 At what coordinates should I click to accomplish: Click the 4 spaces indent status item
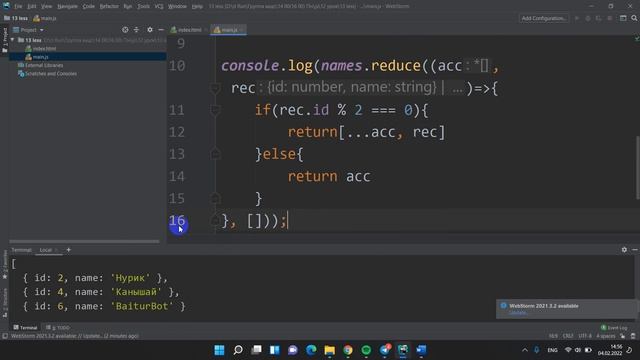pyautogui.click(x=606, y=336)
